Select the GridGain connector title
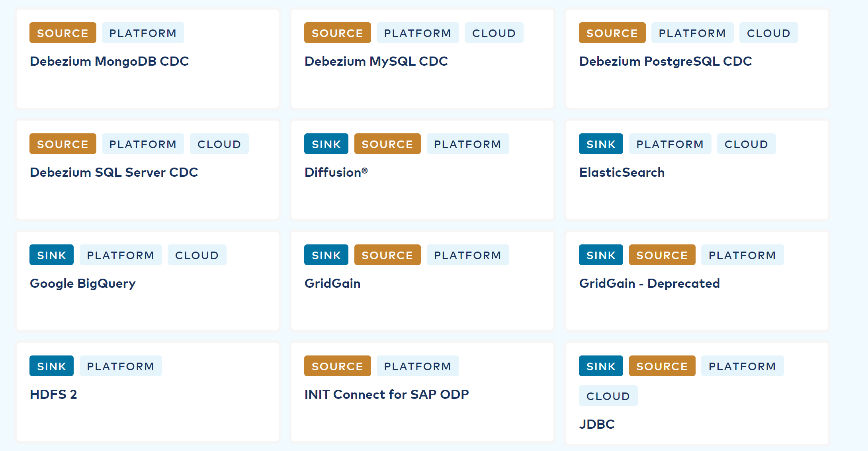The width and height of the screenshot is (868, 451). coord(332,283)
